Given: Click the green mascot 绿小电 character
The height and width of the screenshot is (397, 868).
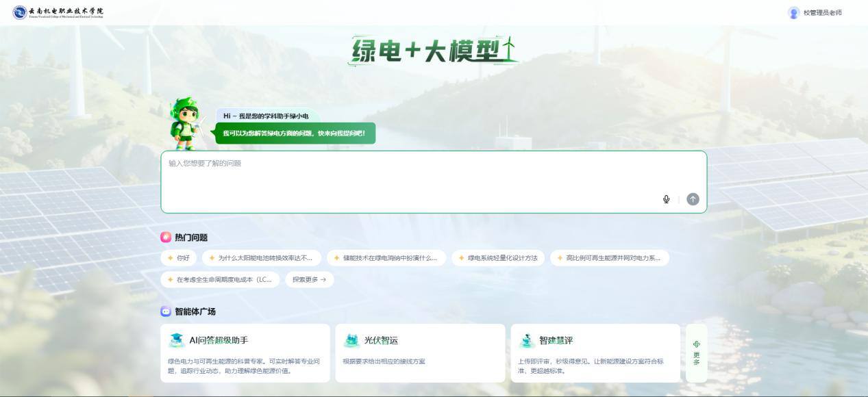Looking at the screenshot, I should point(185,124).
